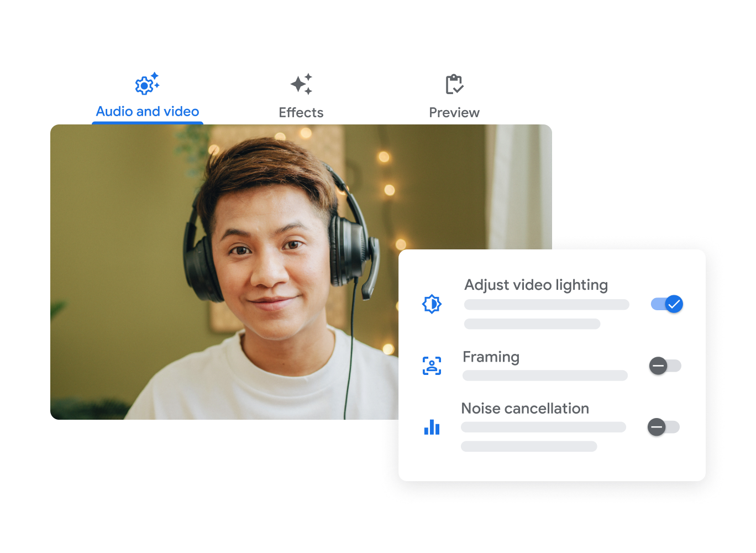Click the Adjust video lighting label

[x=535, y=285]
